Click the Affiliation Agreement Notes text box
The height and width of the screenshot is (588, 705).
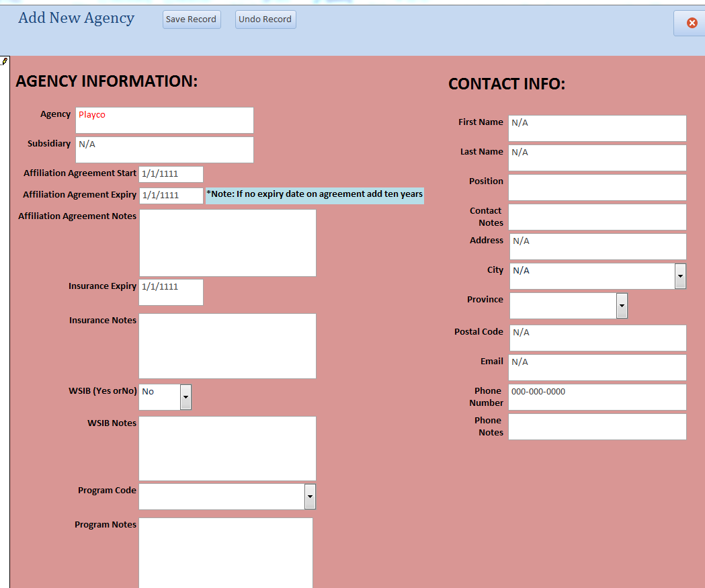point(228,243)
